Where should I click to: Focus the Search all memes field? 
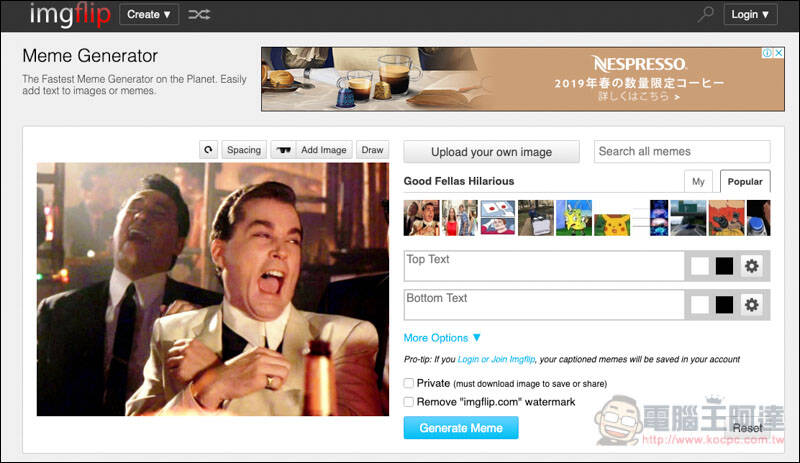coord(682,152)
